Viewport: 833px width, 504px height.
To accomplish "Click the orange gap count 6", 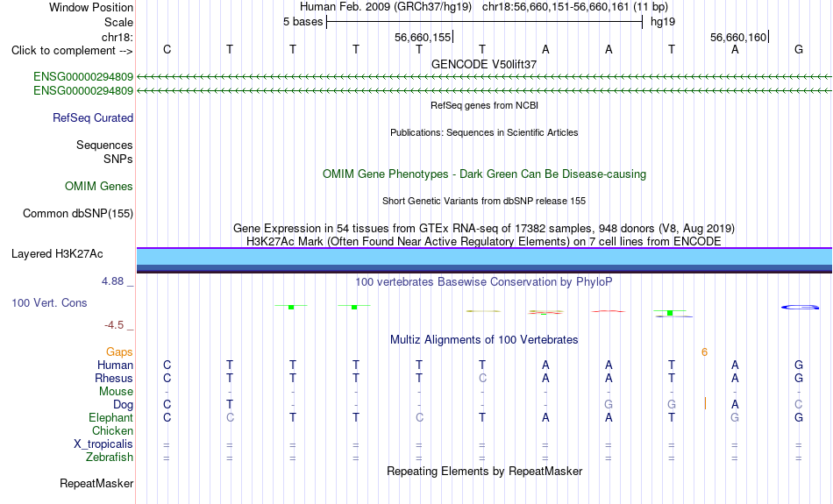I will pos(704,352).
